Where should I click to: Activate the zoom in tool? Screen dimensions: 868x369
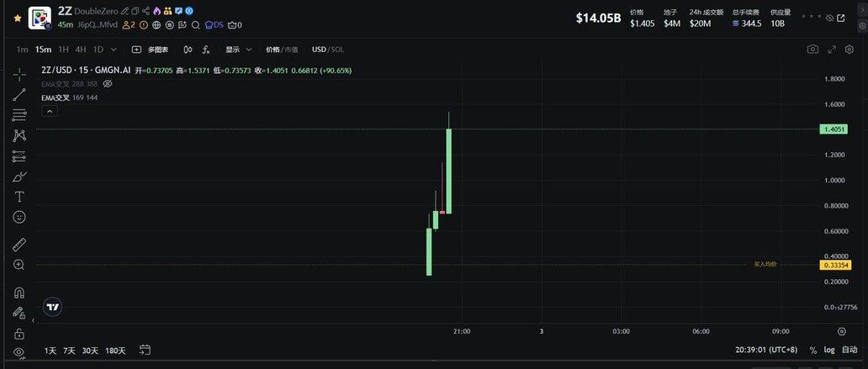coord(19,265)
